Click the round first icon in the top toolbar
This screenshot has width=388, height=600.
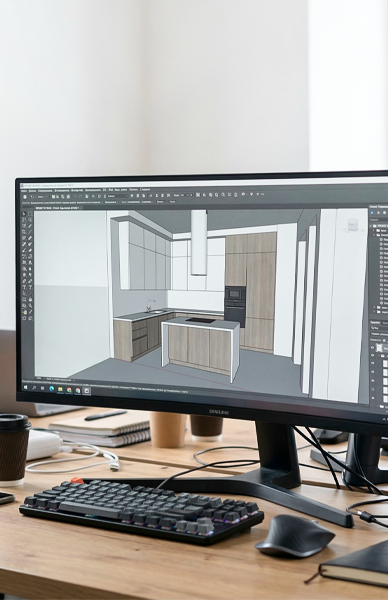tap(24, 197)
